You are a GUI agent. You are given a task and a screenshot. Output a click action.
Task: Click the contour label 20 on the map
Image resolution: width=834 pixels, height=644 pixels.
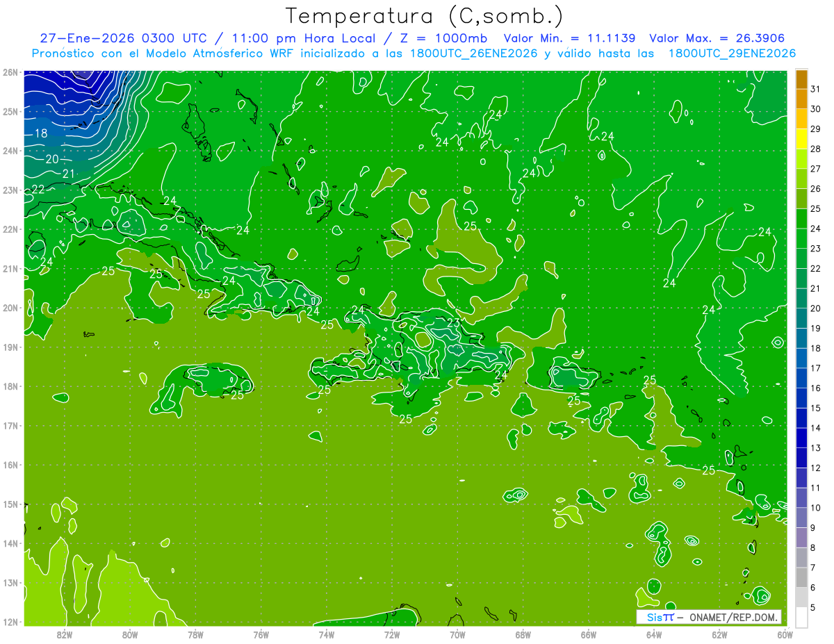coord(52,159)
